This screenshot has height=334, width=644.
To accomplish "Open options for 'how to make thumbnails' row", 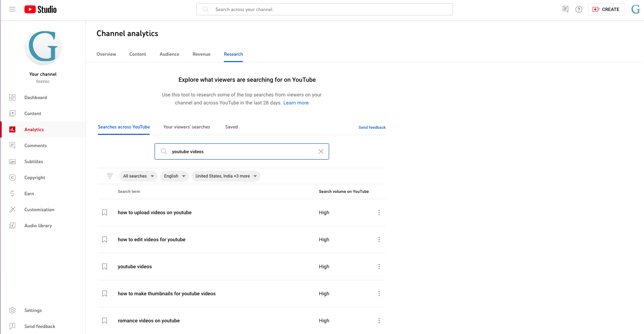I will click(x=379, y=294).
